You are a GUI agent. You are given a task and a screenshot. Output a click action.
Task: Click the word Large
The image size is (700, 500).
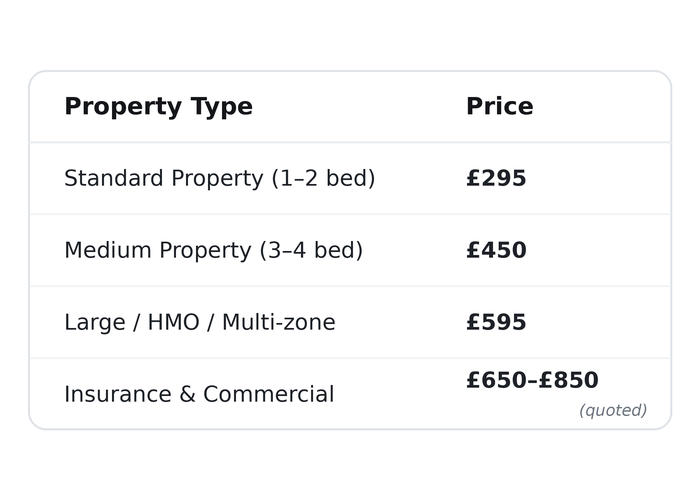click(x=95, y=324)
